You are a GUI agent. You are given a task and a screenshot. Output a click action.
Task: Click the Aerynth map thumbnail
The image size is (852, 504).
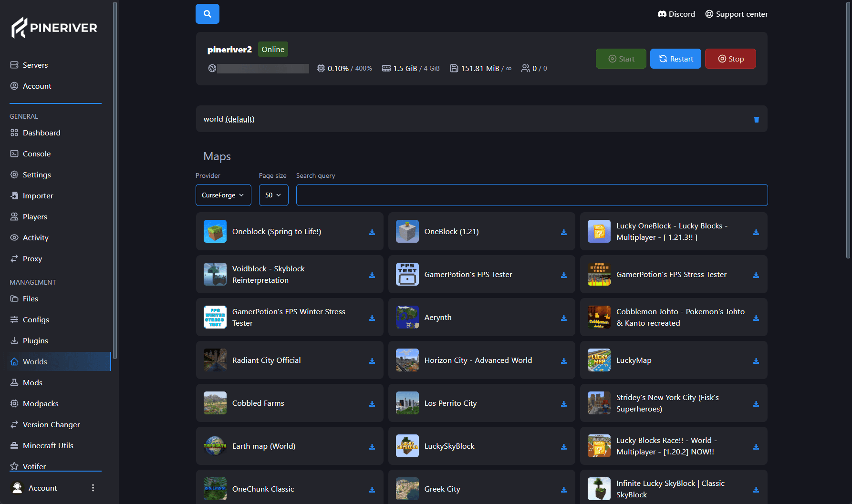[x=407, y=317]
